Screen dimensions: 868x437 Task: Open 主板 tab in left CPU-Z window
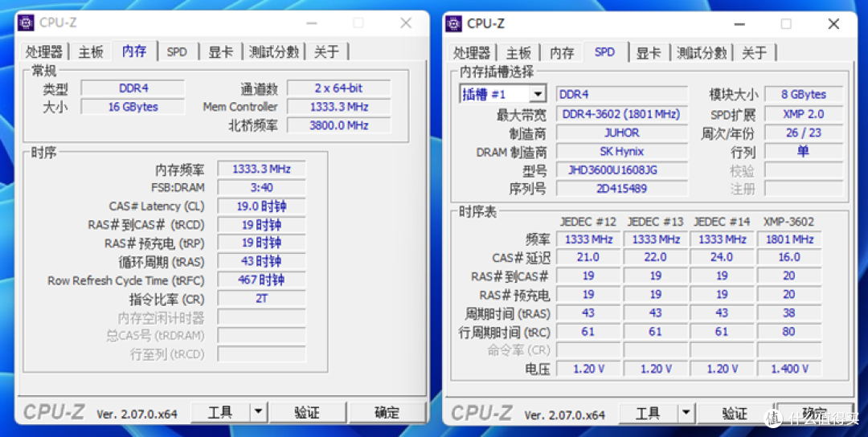[x=91, y=52]
